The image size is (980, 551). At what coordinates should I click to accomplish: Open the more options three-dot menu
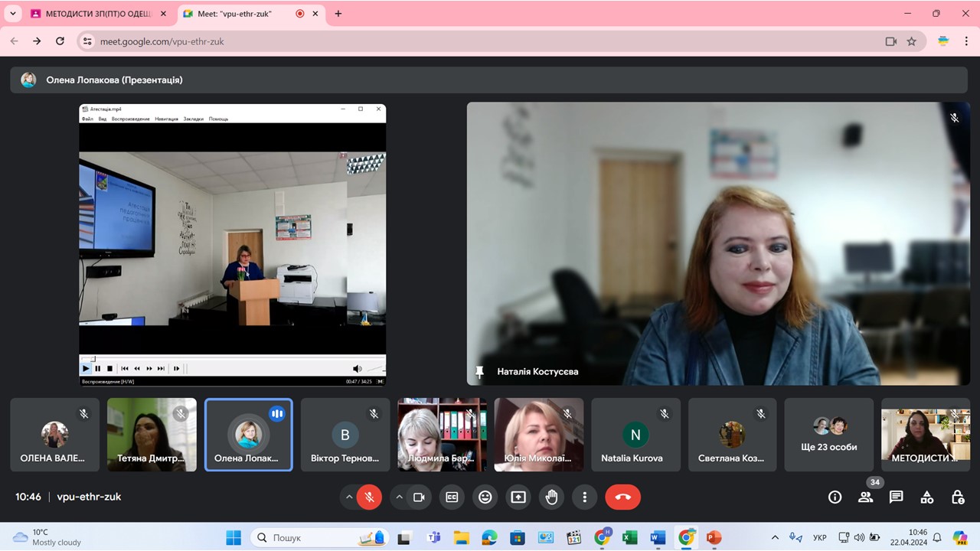(x=584, y=497)
